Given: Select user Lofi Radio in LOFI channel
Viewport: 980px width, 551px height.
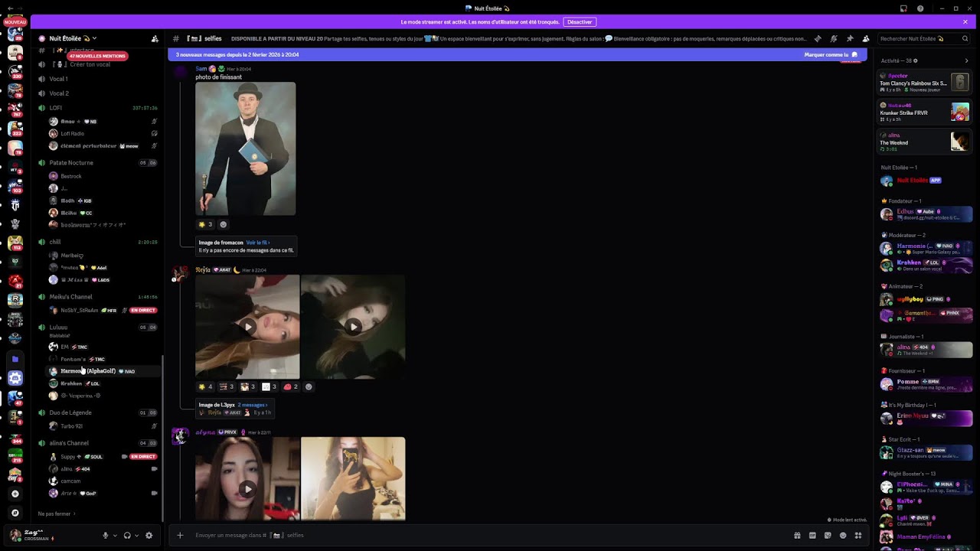Looking at the screenshot, I should (x=103, y=133).
